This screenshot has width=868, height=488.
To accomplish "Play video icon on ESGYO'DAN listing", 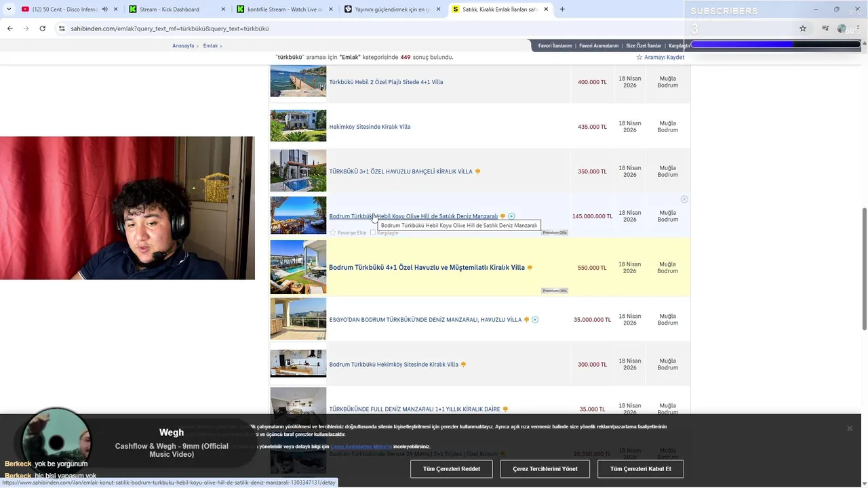I will coord(535,320).
